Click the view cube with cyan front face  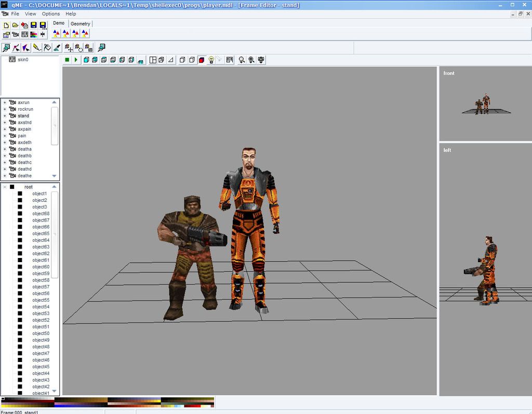coord(86,60)
